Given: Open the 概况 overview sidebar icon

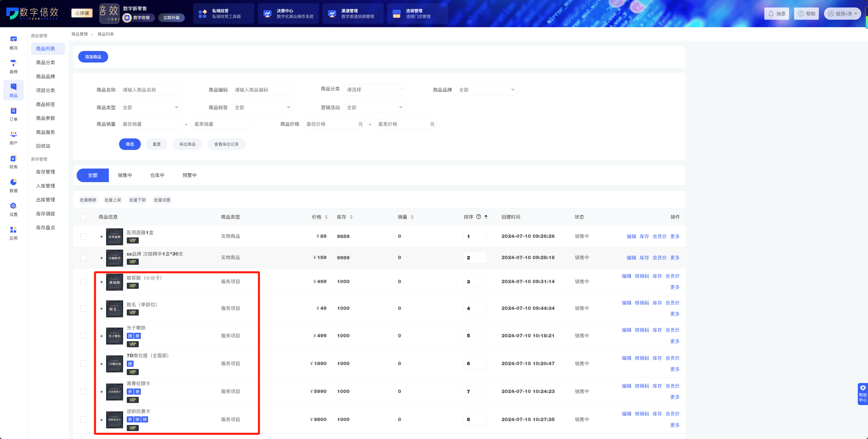Looking at the screenshot, I should point(13,39).
